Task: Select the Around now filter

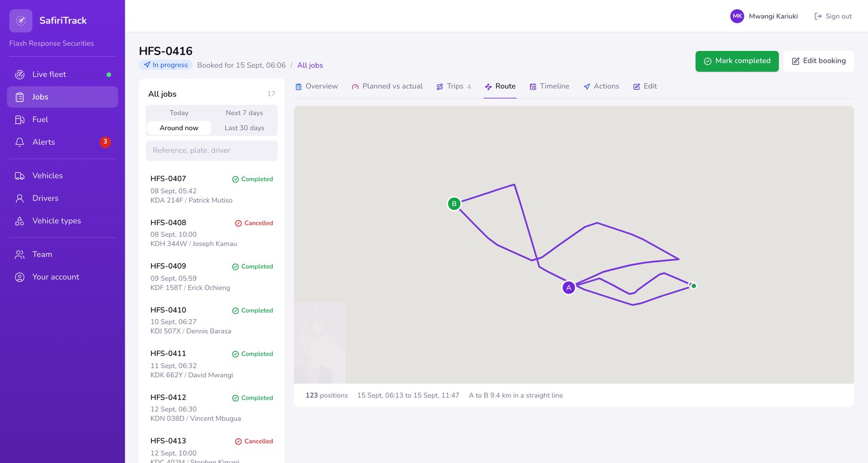Action: click(x=179, y=128)
